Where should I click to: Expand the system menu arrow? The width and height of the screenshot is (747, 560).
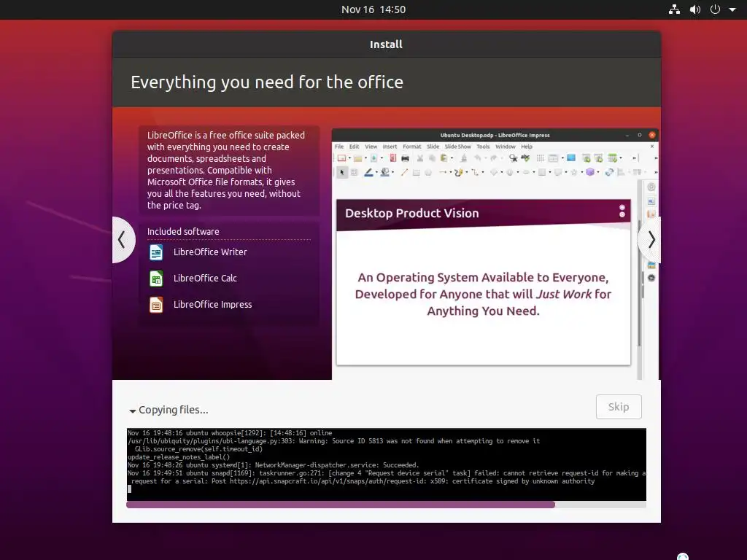(732, 9)
